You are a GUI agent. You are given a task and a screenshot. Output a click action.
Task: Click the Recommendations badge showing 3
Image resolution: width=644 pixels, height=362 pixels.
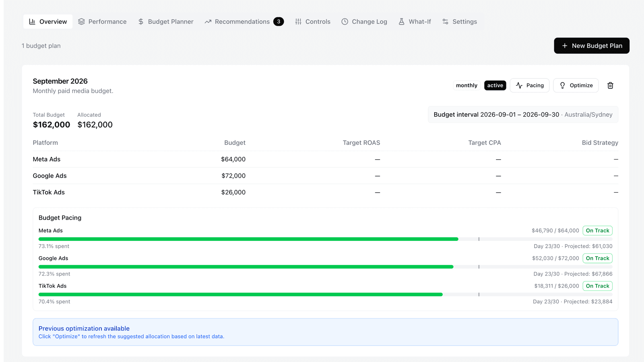(x=279, y=21)
